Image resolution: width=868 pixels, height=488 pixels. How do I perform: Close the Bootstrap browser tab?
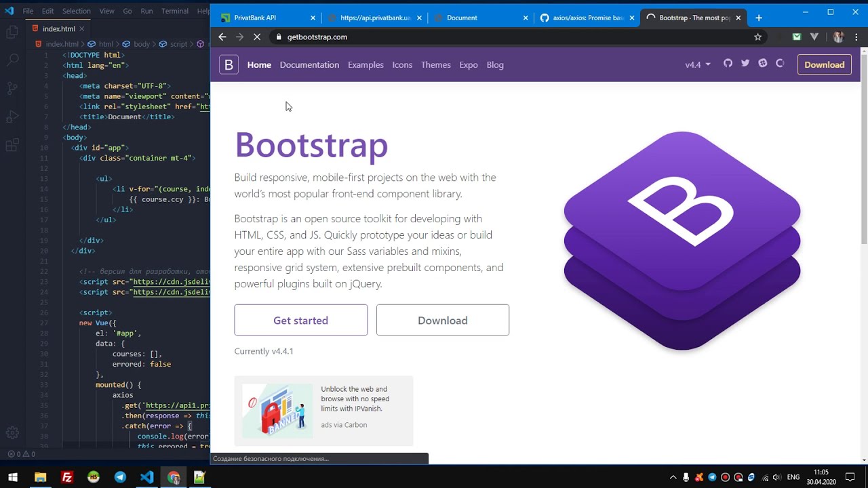[x=738, y=18]
